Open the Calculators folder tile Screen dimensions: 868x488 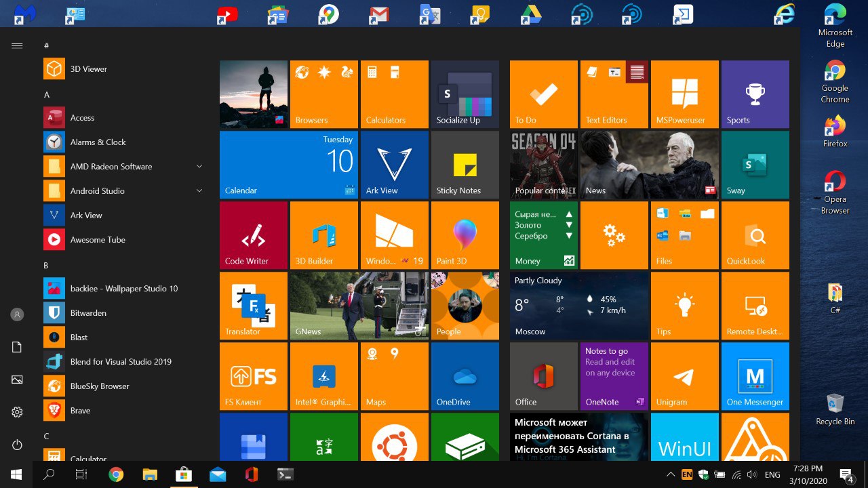click(395, 94)
